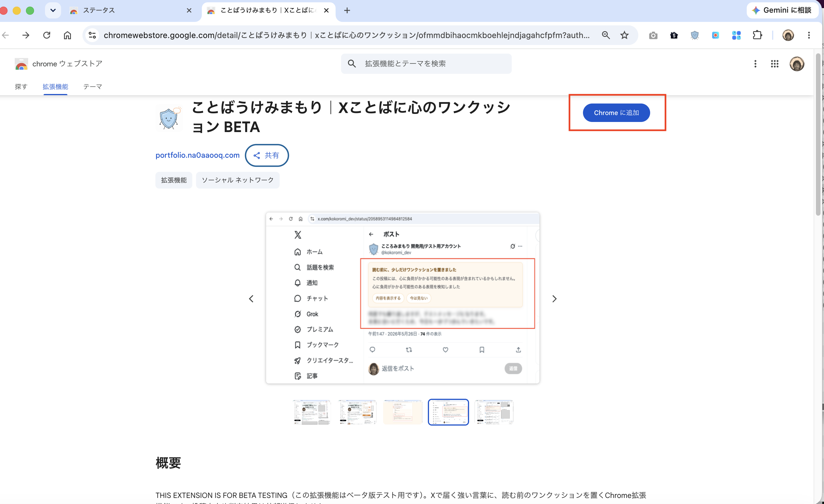View site information icon in address bar
The width and height of the screenshot is (824, 504).
pos(92,35)
